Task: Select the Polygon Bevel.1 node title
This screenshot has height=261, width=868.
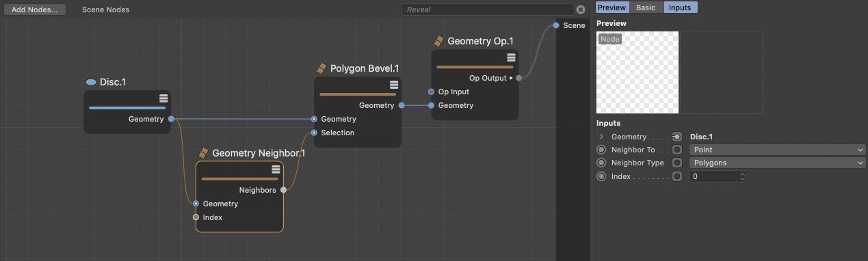Action: [365, 68]
